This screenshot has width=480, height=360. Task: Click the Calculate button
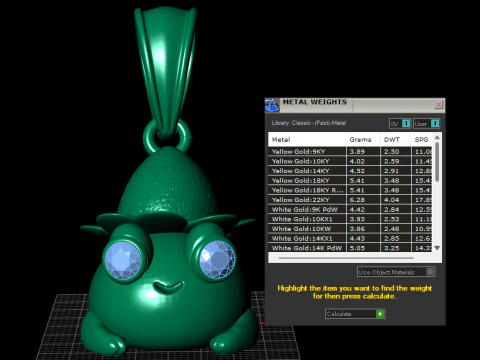coord(355,314)
